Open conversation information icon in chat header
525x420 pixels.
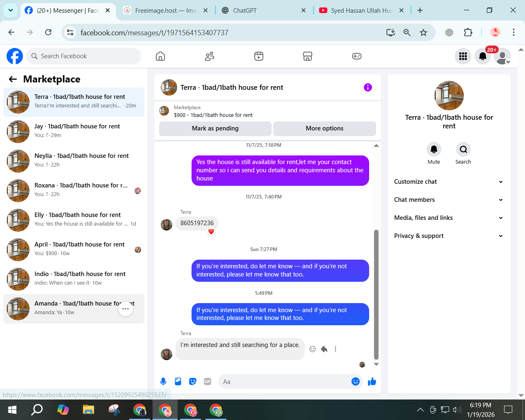tap(368, 87)
